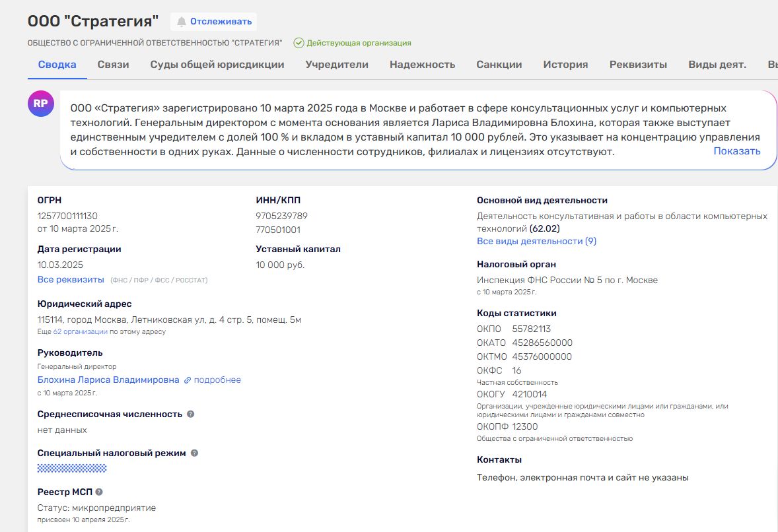Screen dimensions: 778x532
Task: Select ОКФС code 16
Action: click(516, 371)
